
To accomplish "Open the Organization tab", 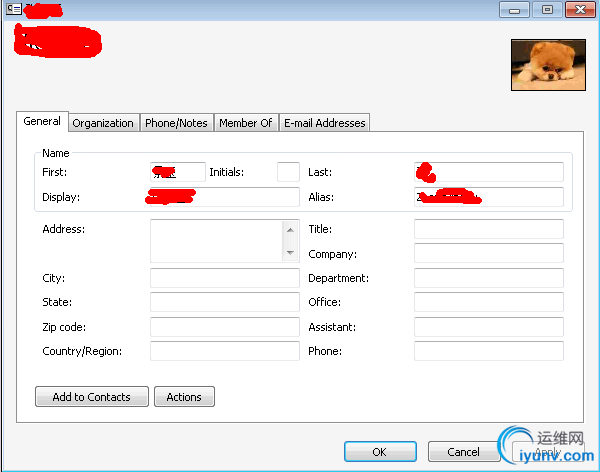I will tap(103, 123).
